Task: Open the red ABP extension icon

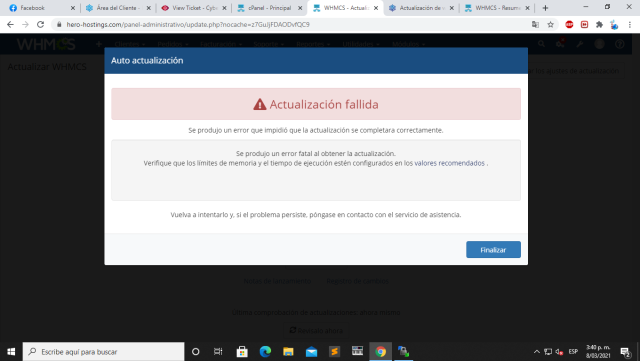Action: pos(569,25)
